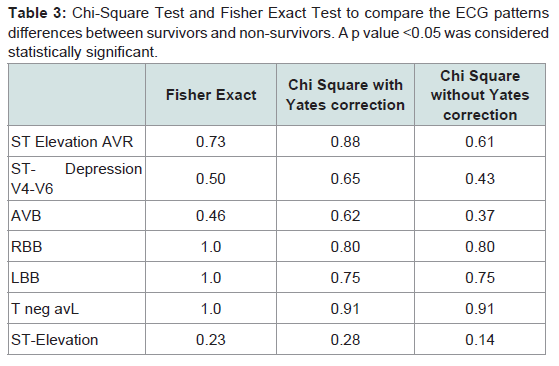
Task: Click the ST- Depression V4-V6 row label
Action: [77, 179]
